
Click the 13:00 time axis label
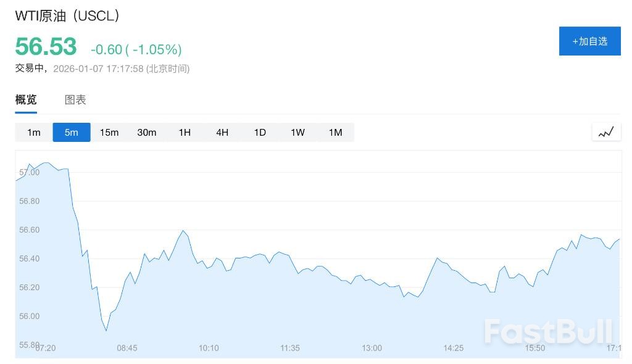tap(372, 348)
